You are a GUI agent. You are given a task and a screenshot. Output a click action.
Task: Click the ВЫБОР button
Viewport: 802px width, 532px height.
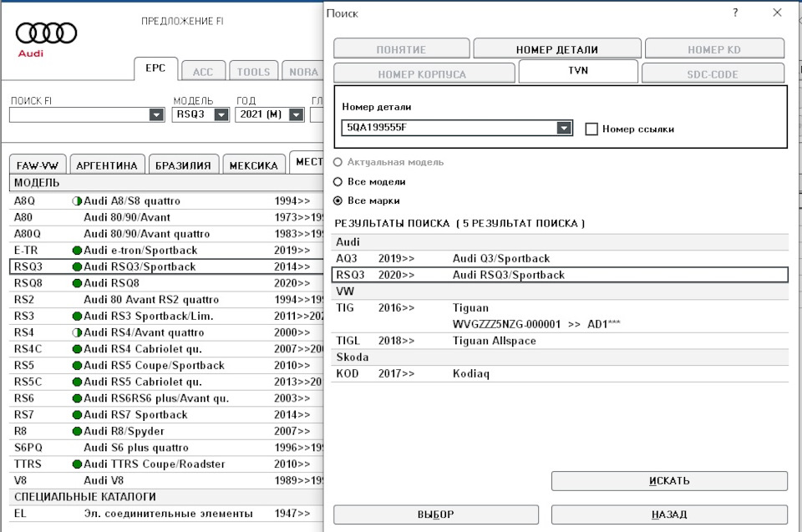pyautogui.click(x=435, y=514)
